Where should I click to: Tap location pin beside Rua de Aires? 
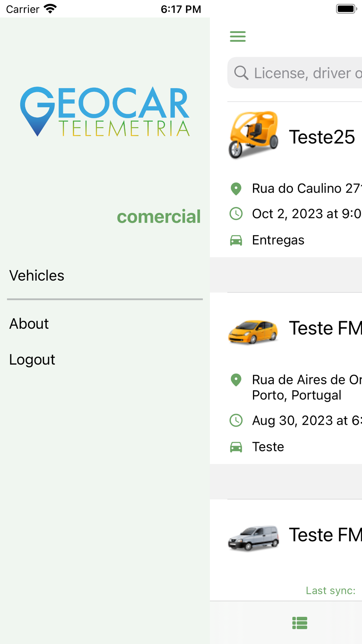(236, 380)
